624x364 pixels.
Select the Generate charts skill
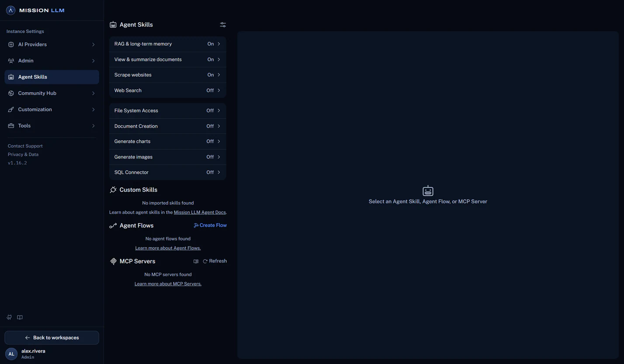click(167, 142)
